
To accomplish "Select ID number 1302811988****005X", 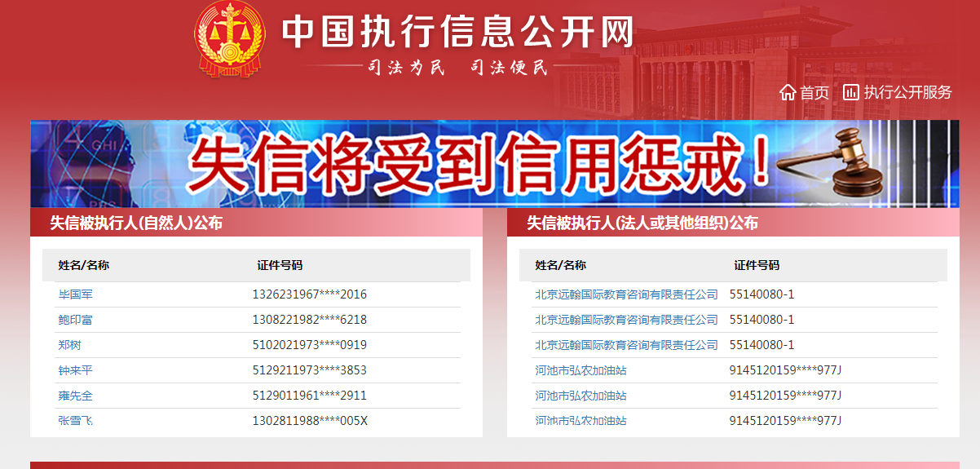I will [x=311, y=421].
